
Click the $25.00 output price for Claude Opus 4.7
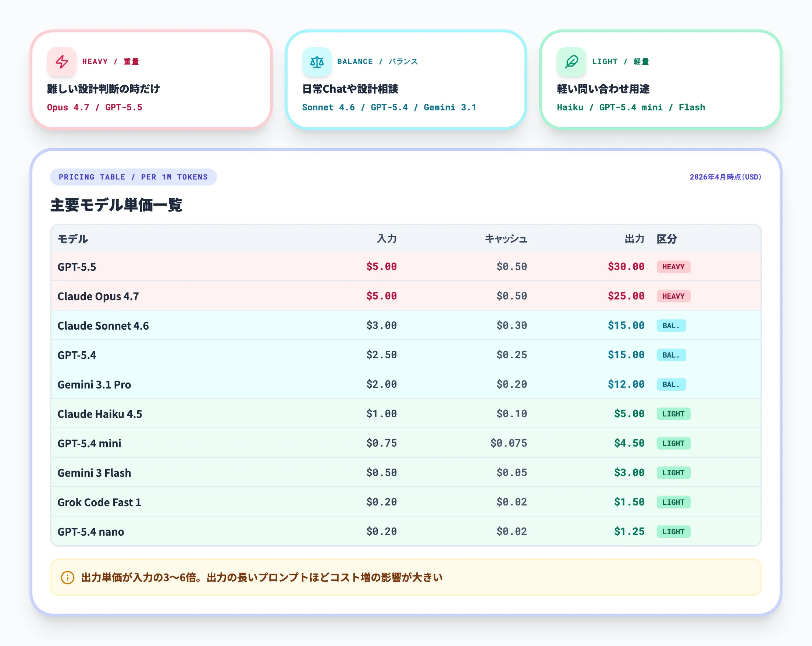626,296
